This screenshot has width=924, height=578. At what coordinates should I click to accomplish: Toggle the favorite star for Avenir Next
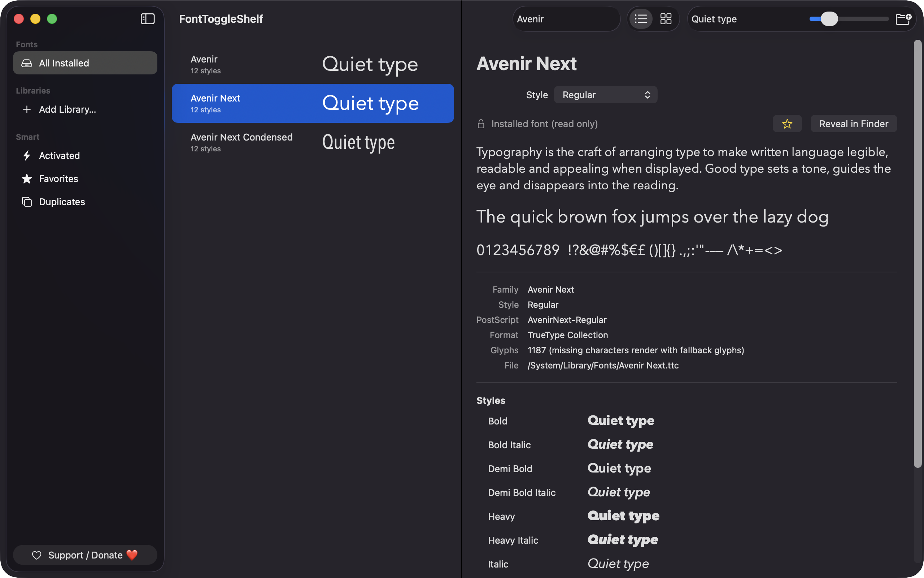[x=787, y=124]
